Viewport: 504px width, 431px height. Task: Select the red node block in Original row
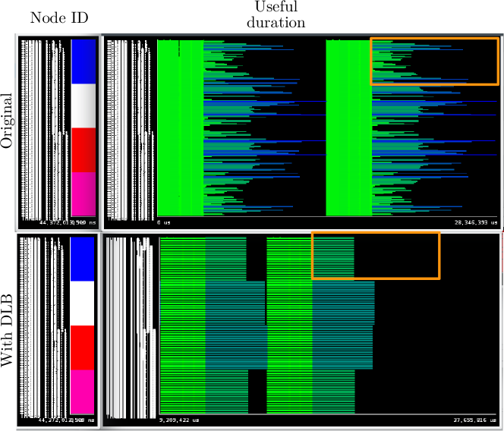click(x=83, y=150)
